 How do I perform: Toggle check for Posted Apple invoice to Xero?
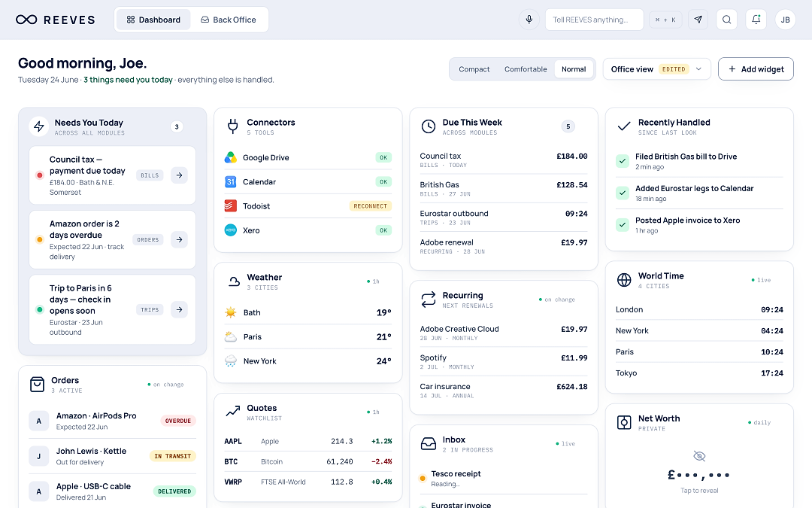[x=623, y=224]
